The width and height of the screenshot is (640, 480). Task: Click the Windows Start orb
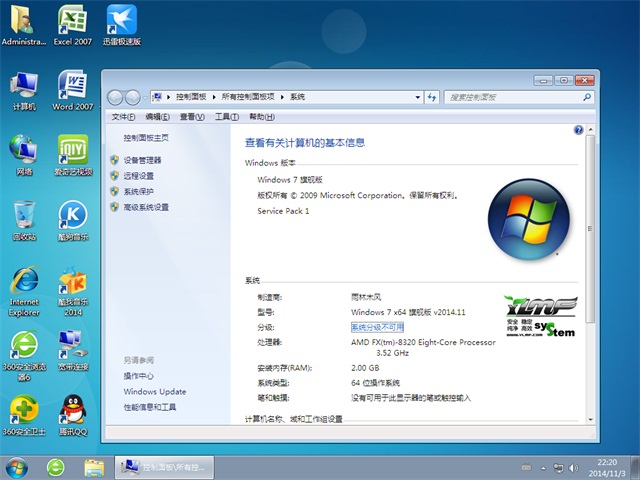click(x=16, y=468)
